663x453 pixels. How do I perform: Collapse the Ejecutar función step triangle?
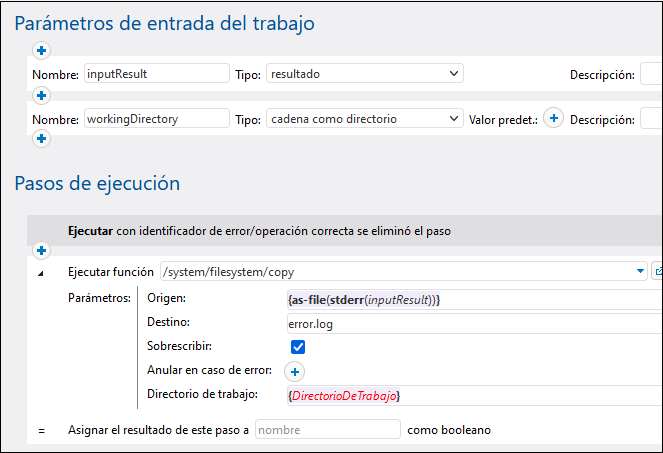tap(42, 272)
